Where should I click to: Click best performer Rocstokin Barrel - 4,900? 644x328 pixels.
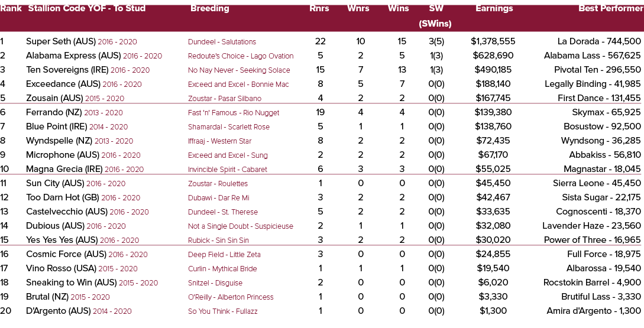(592, 283)
